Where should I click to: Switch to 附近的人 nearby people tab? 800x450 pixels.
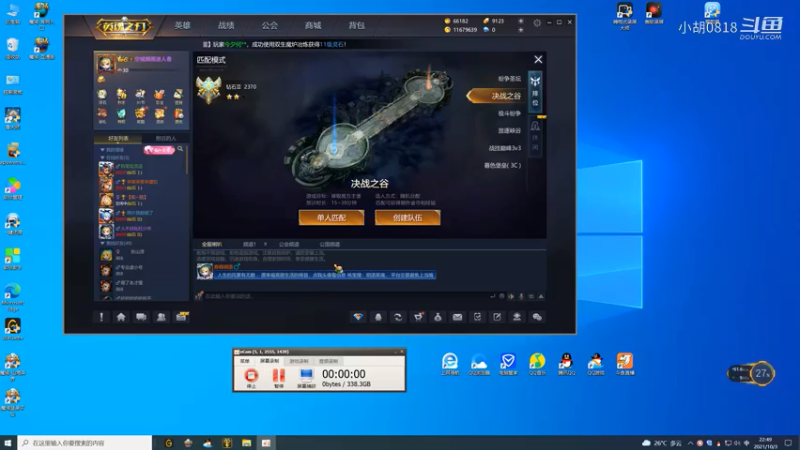pos(165,138)
